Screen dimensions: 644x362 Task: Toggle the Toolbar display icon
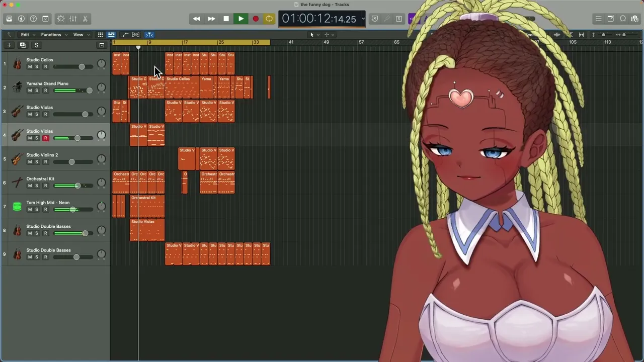pos(45,19)
